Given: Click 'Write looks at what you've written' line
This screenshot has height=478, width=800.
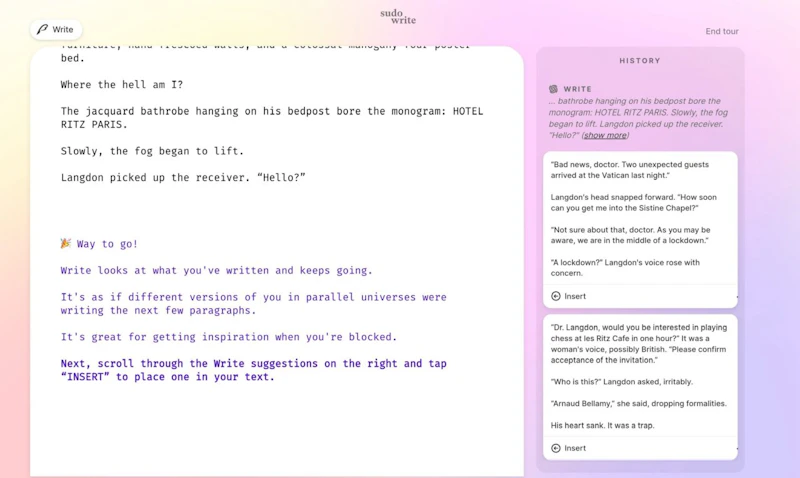Looking at the screenshot, I should click(216, 270).
